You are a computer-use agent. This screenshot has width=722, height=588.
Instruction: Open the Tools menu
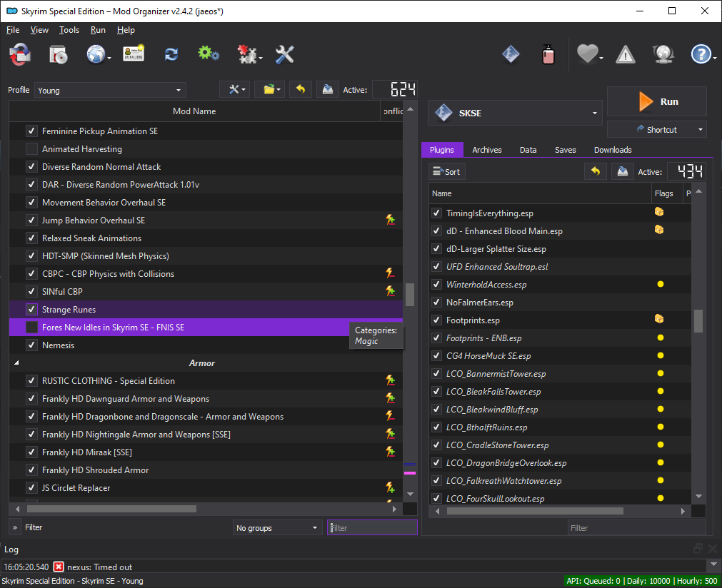[x=69, y=30]
